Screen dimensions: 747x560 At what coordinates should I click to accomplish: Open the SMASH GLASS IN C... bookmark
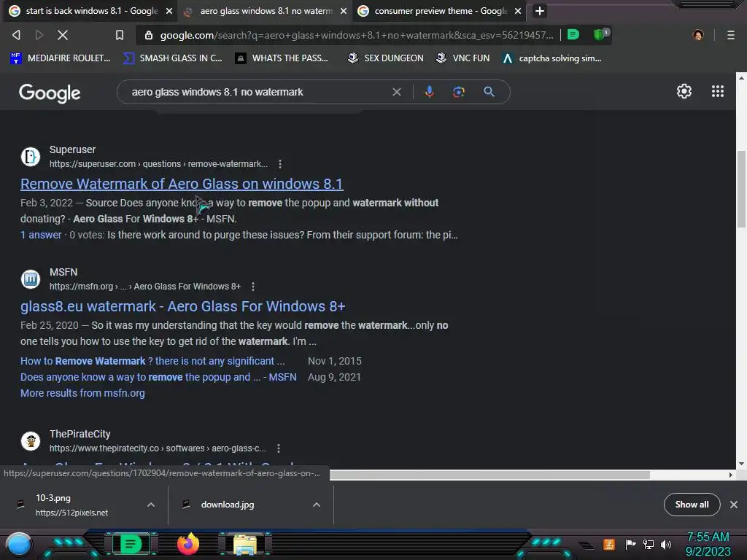pos(172,58)
